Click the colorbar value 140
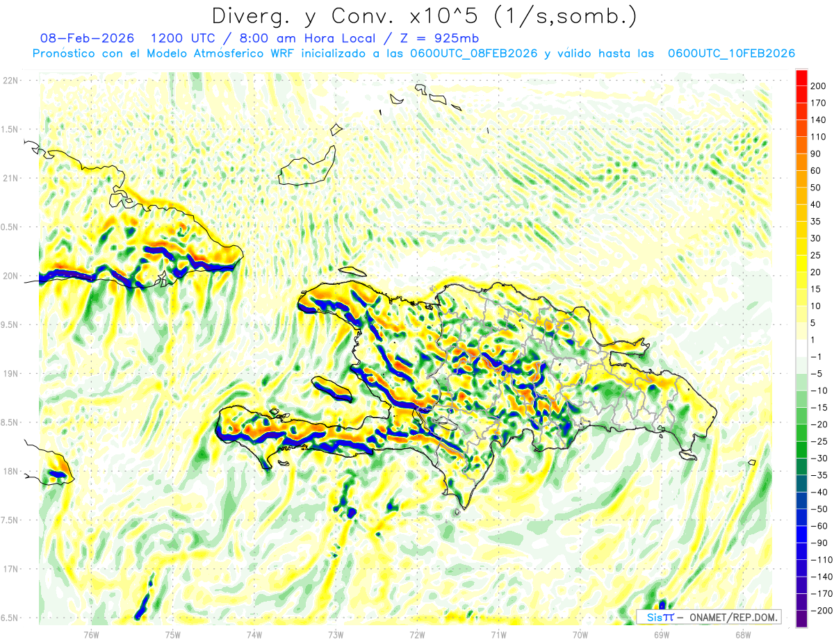This screenshot has height=644, width=834. (819, 120)
